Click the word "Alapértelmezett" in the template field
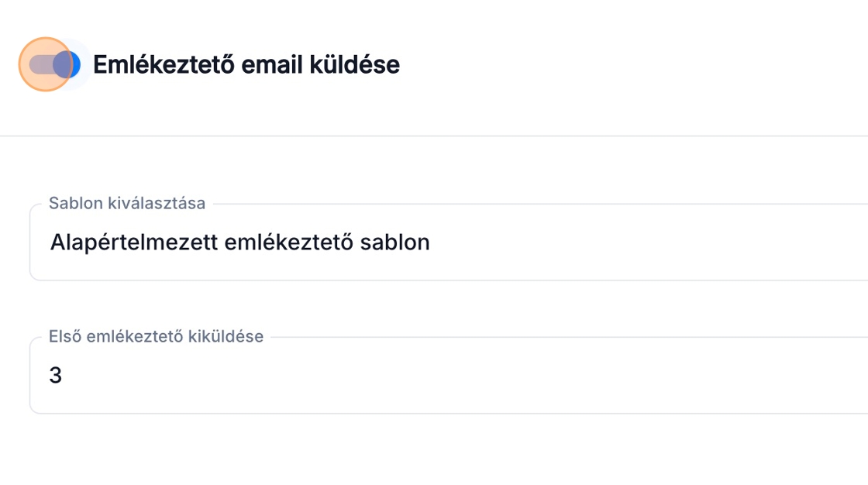This screenshot has height=485, width=868. pos(134,242)
